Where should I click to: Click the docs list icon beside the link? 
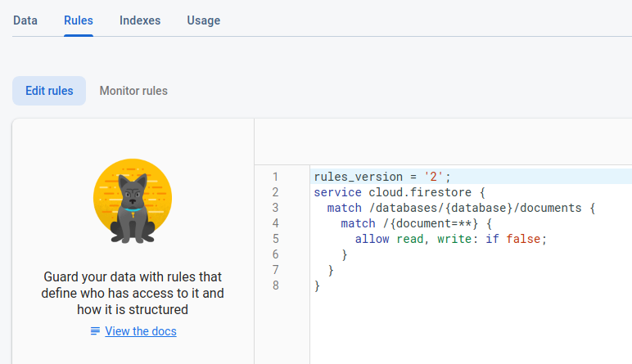(95, 331)
